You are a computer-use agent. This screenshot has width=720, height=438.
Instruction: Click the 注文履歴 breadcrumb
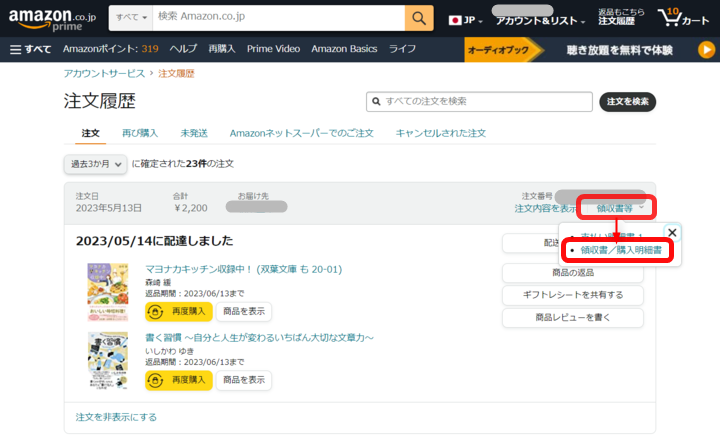[x=176, y=73]
